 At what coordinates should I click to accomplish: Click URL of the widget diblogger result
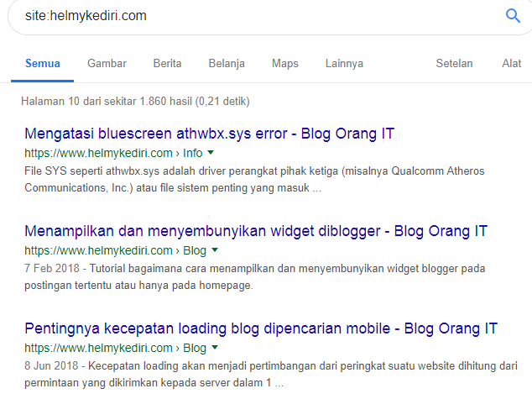tap(115, 250)
